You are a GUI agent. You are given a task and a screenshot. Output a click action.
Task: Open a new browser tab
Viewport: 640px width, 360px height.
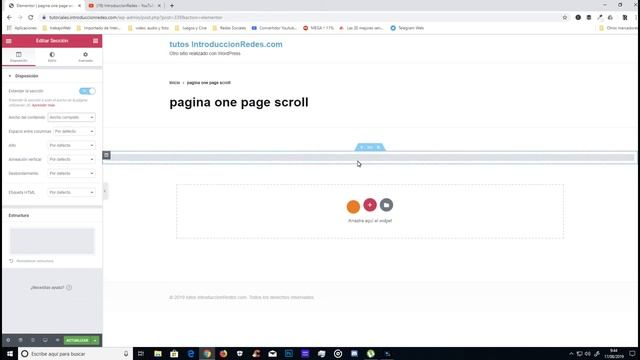(x=172, y=6)
